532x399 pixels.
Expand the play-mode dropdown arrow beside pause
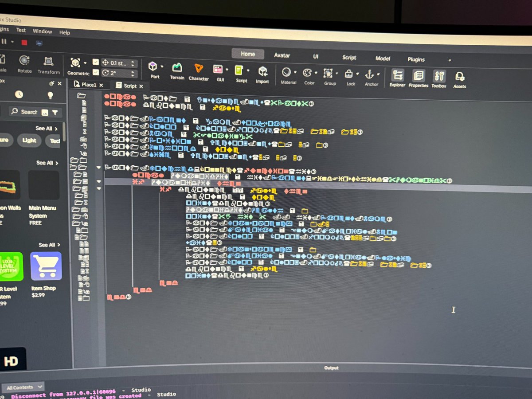[12, 42]
